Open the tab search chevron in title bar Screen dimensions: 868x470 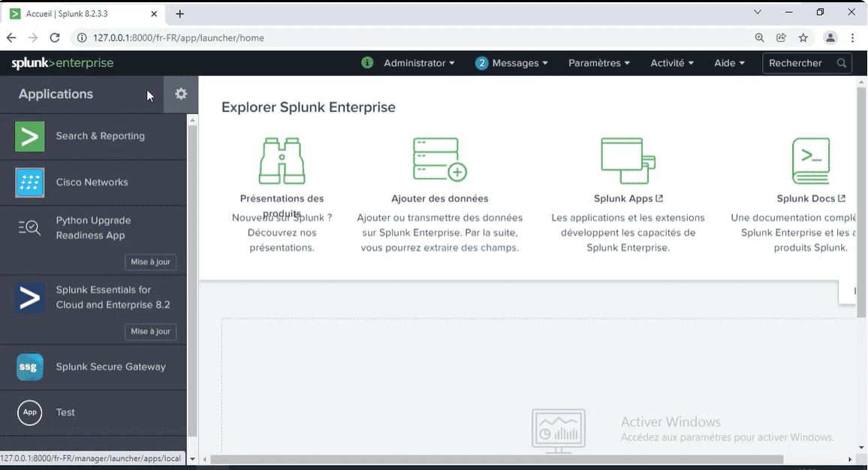tap(758, 12)
